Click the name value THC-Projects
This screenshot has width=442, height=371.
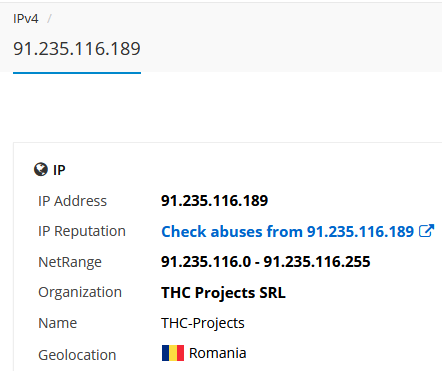[203, 323]
